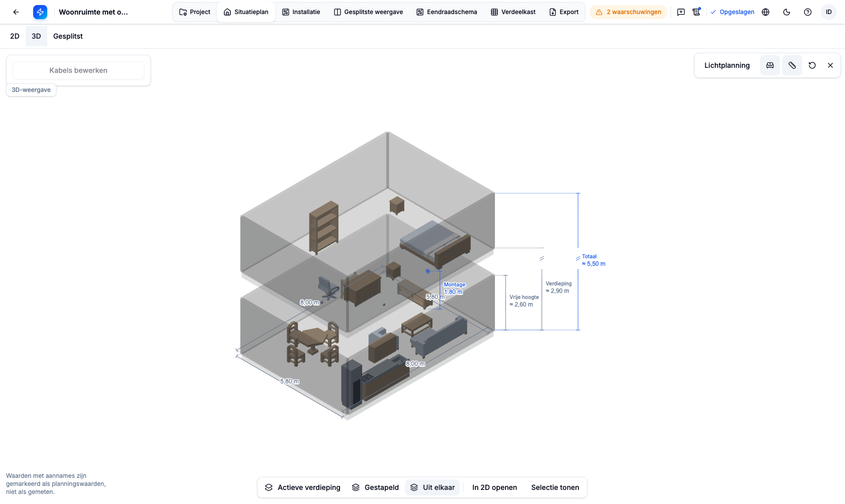Select Gestapeld stacked floors mode
This screenshot has width=845, height=504.
coord(375,487)
